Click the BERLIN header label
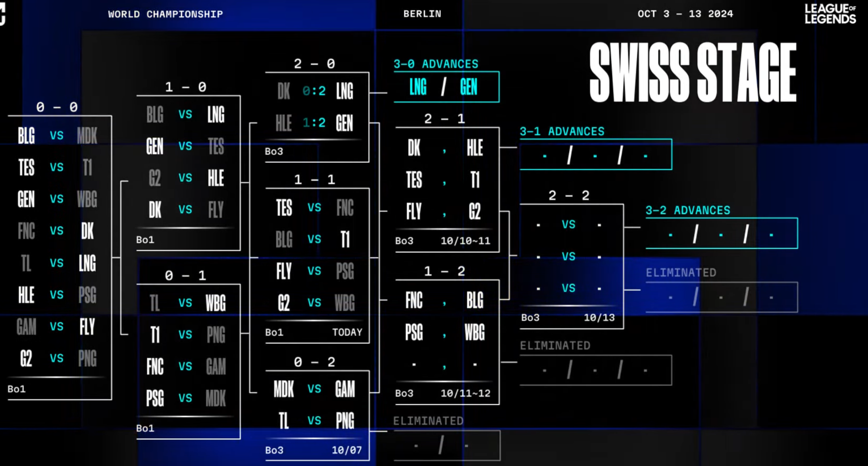868x466 pixels. pos(422,14)
